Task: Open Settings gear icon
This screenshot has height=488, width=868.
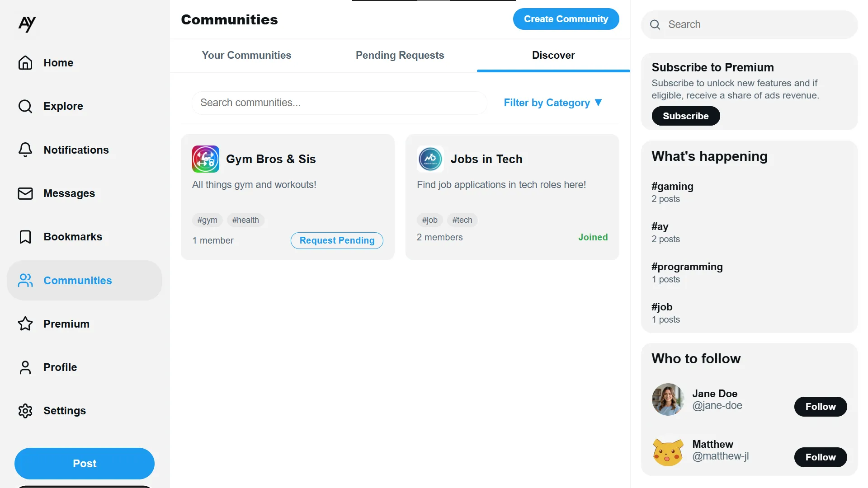Action: 25,411
